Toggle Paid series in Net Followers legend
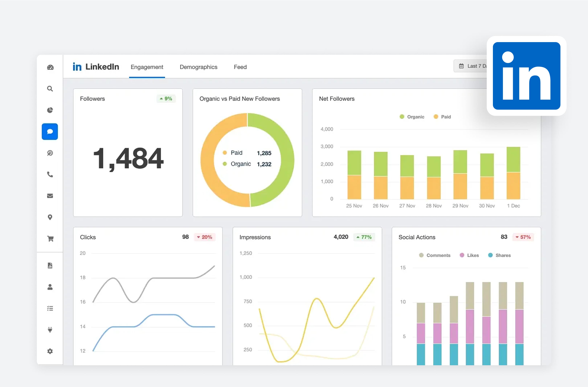The height and width of the screenshot is (387, 588). click(442, 117)
